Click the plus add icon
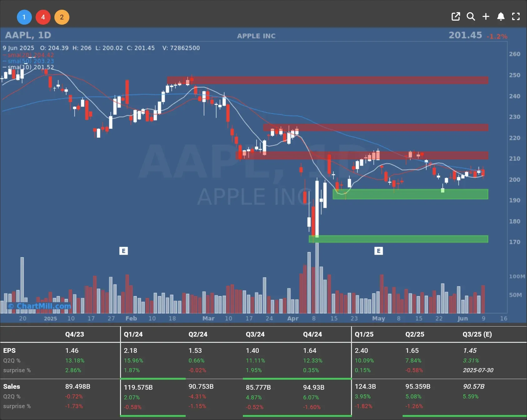 click(486, 17)
